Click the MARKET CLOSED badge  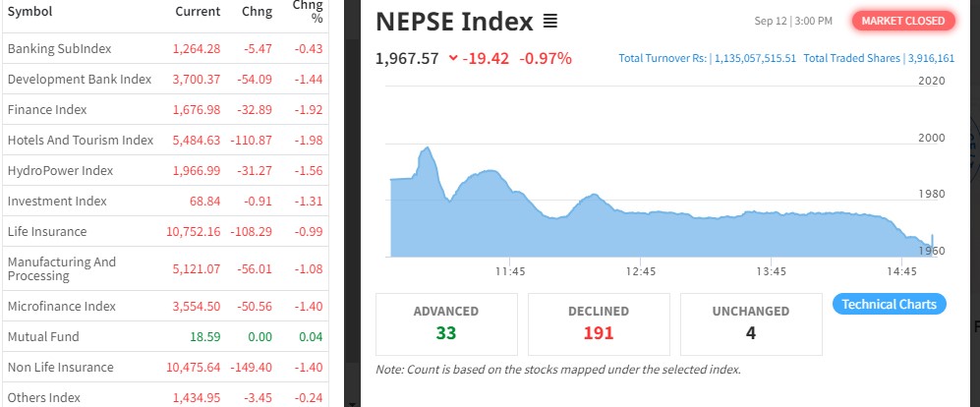pos(902,21)
